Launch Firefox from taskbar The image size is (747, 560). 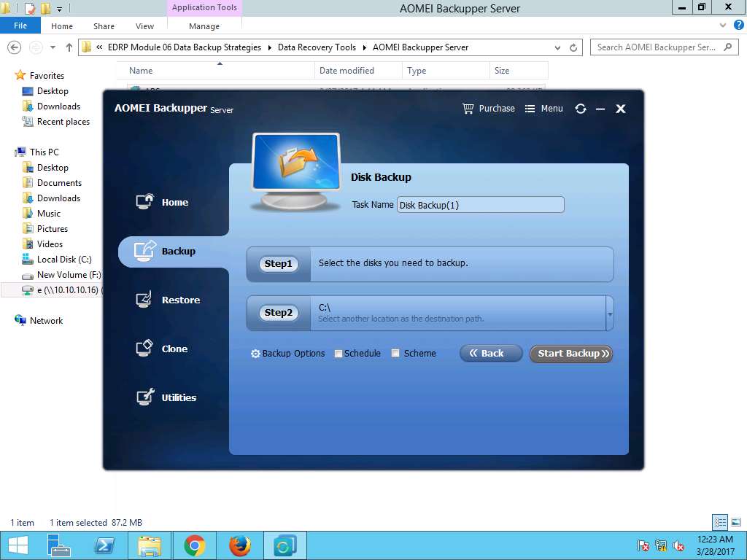pyautogui.click(x=239, y=545)
